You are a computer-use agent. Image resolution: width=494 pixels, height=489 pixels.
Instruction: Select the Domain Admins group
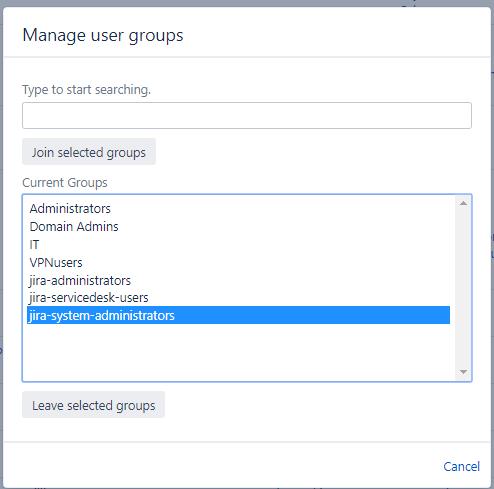pyautogui.click(x=238, y=227)
